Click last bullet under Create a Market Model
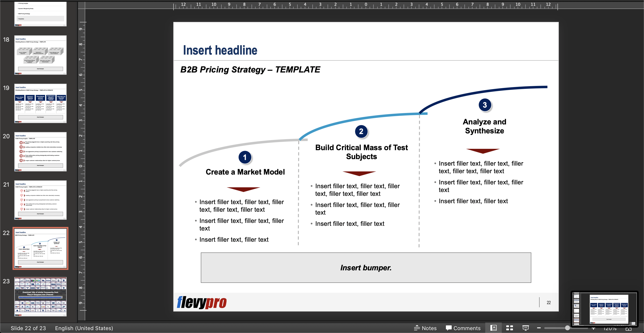The width and height of the screenshot is (644, 333). 234,239
